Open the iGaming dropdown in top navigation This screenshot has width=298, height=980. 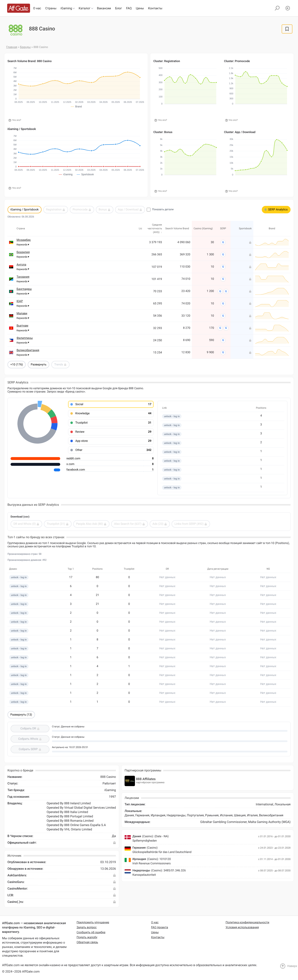tap(67, 8)
